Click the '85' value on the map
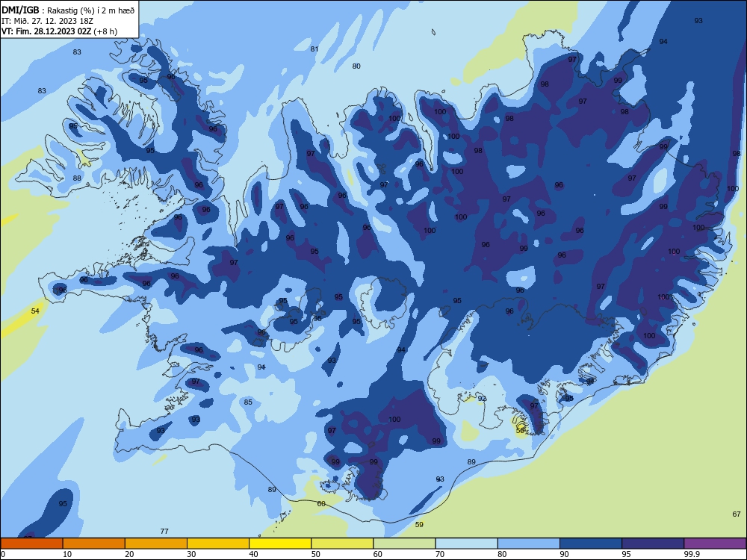The height and width of the screenshot is (560, 747). pyautogui.click(x=248, y=402)
